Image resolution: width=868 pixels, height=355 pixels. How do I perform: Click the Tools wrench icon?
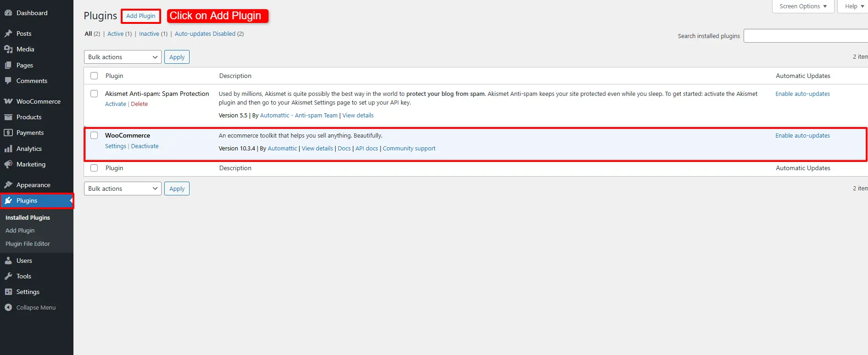pyautogui.click(x=8, y=276)
